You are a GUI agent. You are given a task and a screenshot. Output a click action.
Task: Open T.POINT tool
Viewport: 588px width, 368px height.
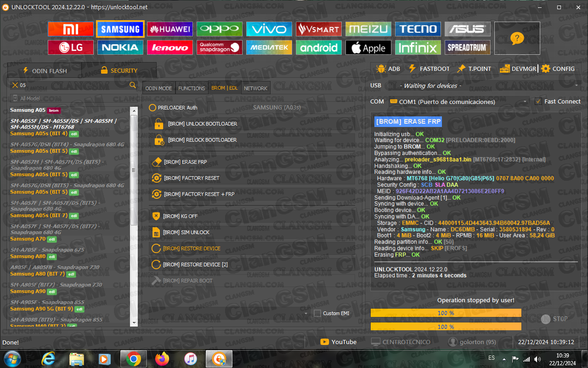click(474, 69)
